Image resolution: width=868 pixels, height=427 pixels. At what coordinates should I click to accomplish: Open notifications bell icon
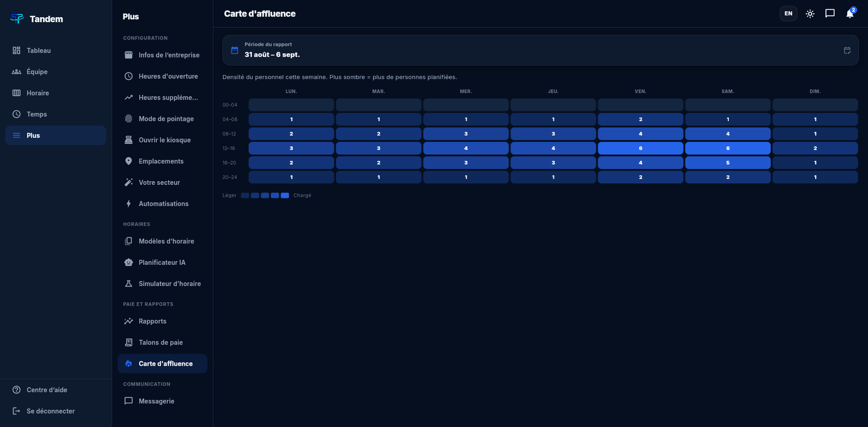[850, 13]
